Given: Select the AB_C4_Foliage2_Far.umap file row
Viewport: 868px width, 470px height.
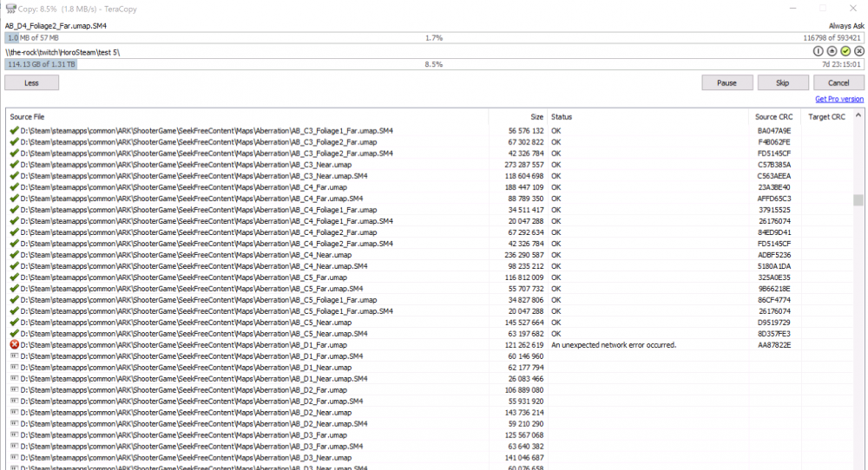Looking at the screenshot, I should tap(430, 232).
